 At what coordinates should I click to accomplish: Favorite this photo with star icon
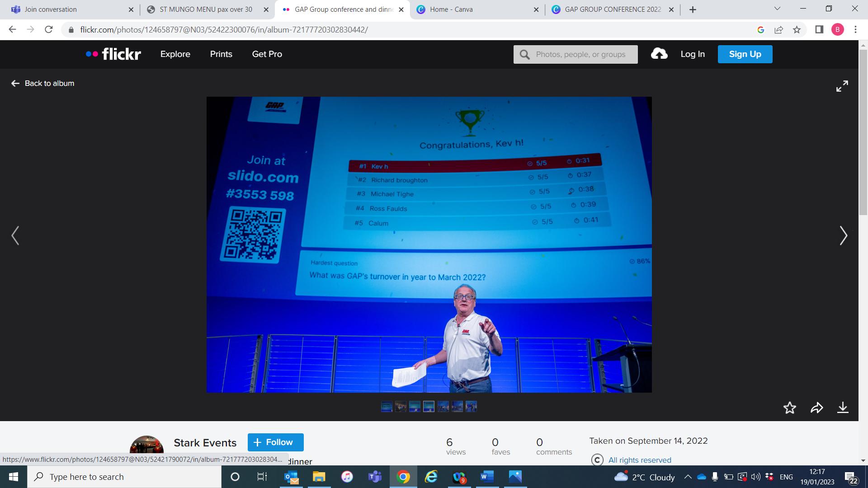(789, 408)
